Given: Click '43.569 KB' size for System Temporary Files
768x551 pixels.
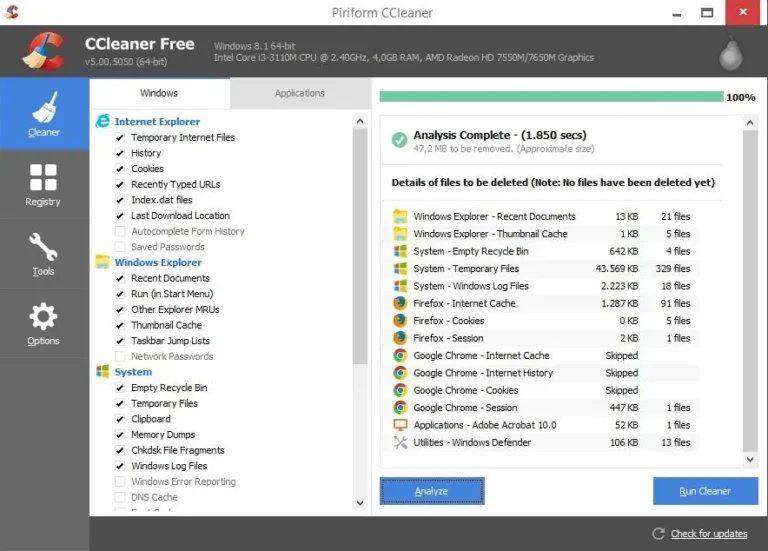Looking at the screenshot, I should 617,268.
